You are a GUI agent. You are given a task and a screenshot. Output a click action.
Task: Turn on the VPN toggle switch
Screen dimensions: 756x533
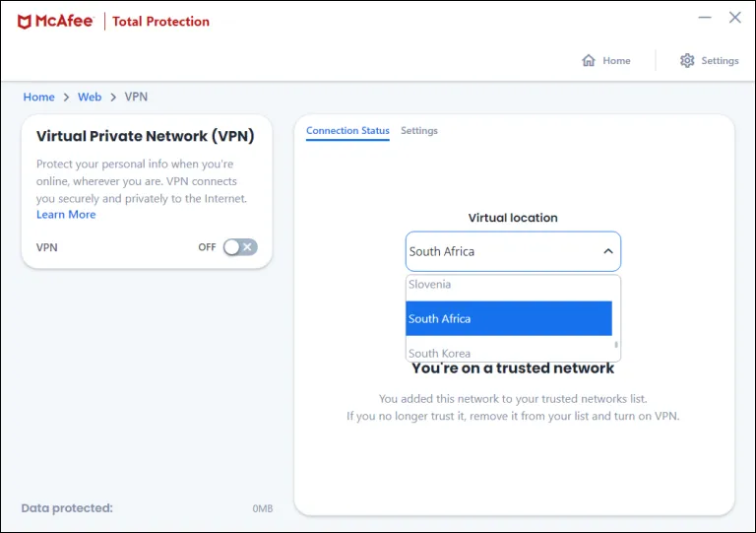click(x=239, y=247)
